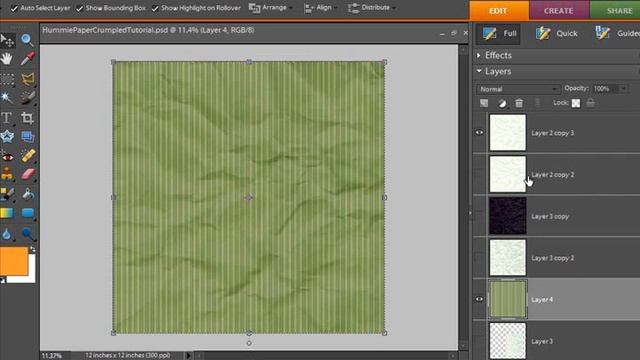Swap foreground and background colors
The height and width of the screenshot is (360, 640).
[32, 249]
